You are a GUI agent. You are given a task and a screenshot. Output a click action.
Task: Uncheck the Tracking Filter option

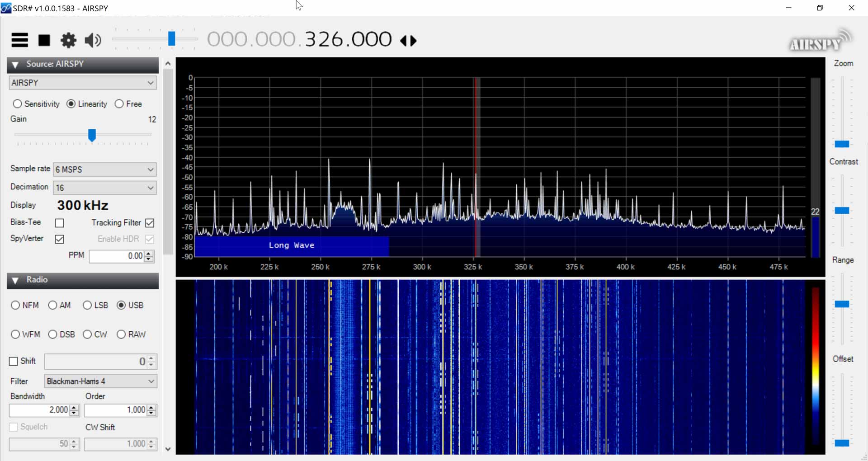[149, 222]
